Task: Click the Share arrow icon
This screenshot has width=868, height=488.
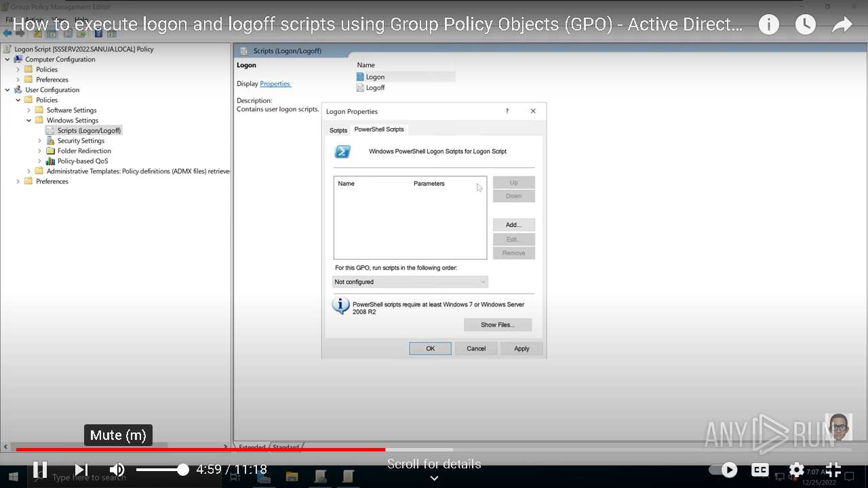Action: (842, 25)
